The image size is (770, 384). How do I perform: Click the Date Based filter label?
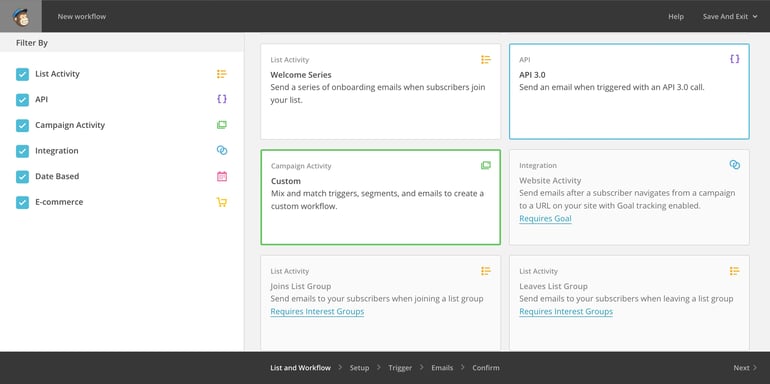point(57,176)
